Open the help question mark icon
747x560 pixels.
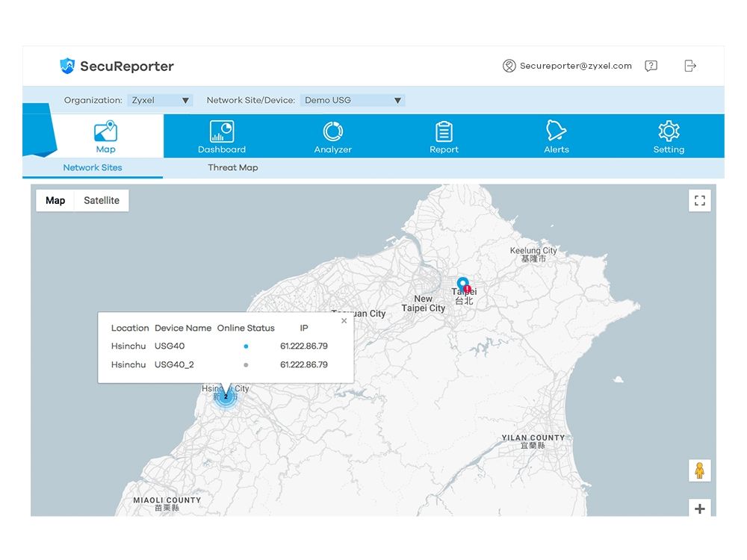pyautogui.click(x=651, y=66)
